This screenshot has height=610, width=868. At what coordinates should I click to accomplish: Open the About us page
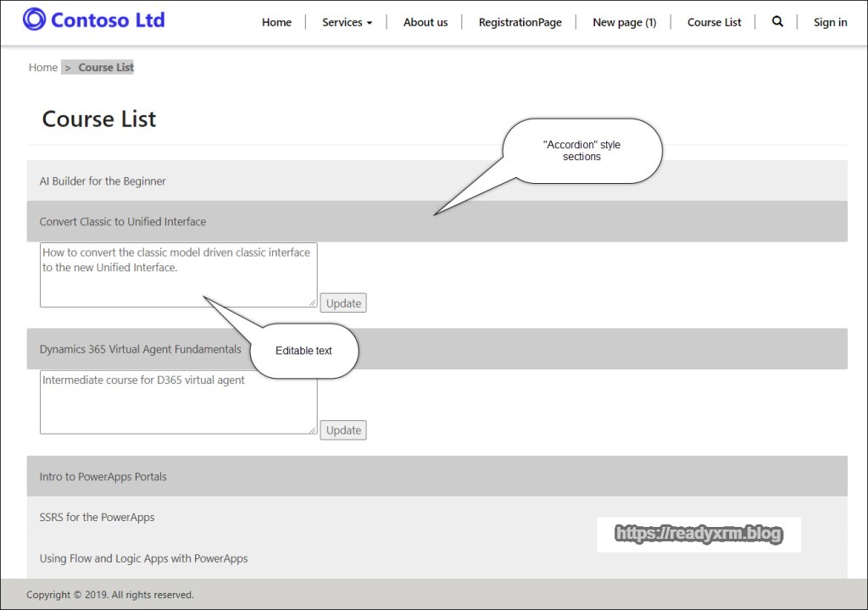(425, 23)
